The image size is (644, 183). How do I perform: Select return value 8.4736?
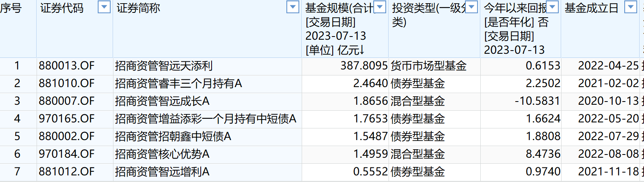tap(543, 154)
